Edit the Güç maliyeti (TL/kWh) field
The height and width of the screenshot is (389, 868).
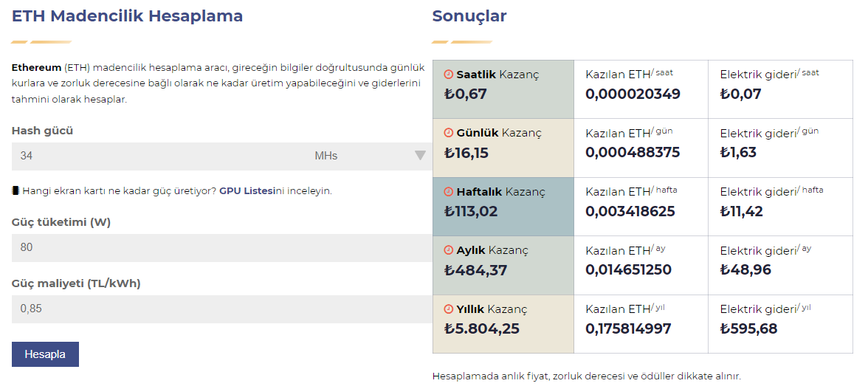[x=221, y=309]
